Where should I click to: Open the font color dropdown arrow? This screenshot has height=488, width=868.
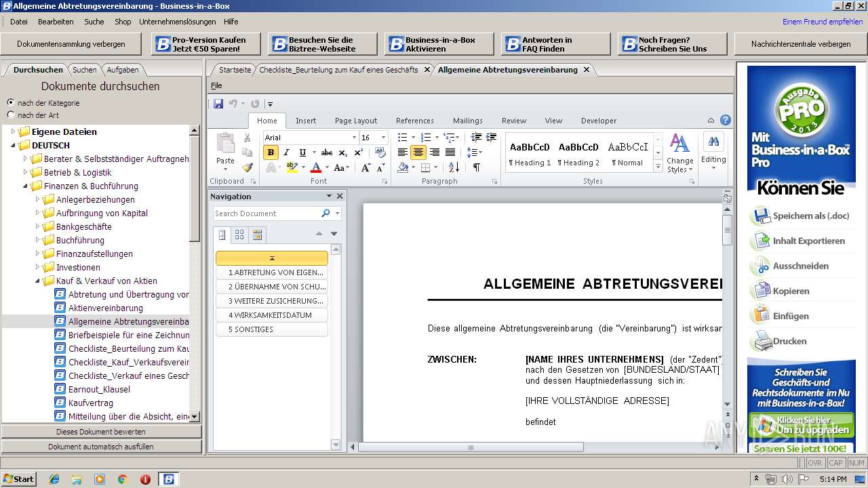325,167
